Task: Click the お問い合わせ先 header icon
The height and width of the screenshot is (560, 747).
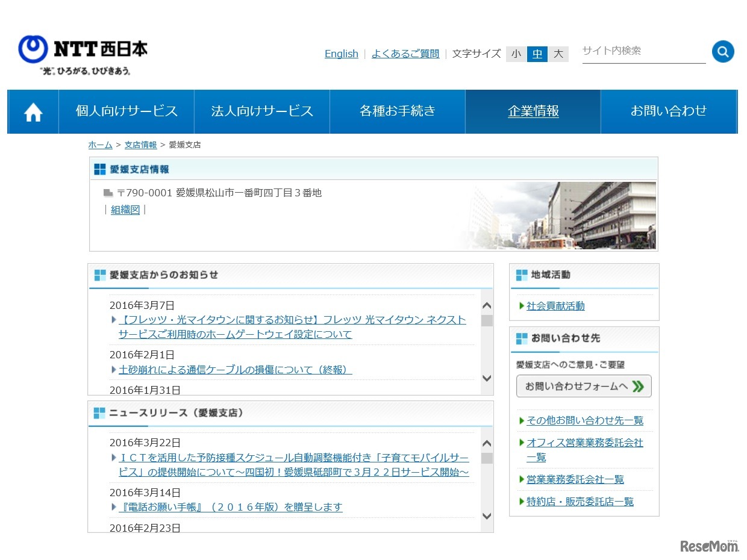Action: [x=520, y=338]
